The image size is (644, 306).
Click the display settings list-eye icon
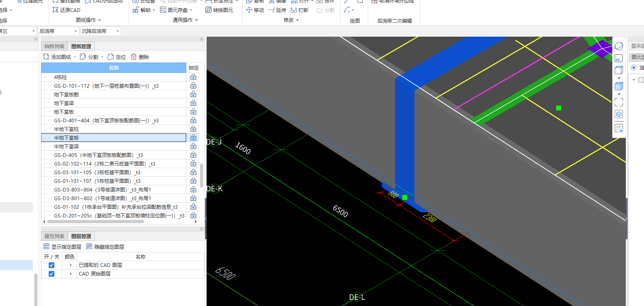pos(618,128)
